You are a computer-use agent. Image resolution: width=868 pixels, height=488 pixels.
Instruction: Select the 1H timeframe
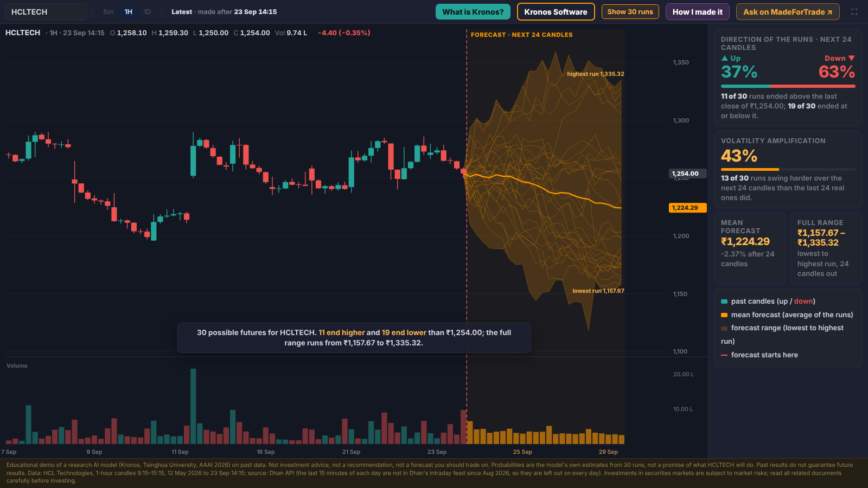tap(129, 12)
